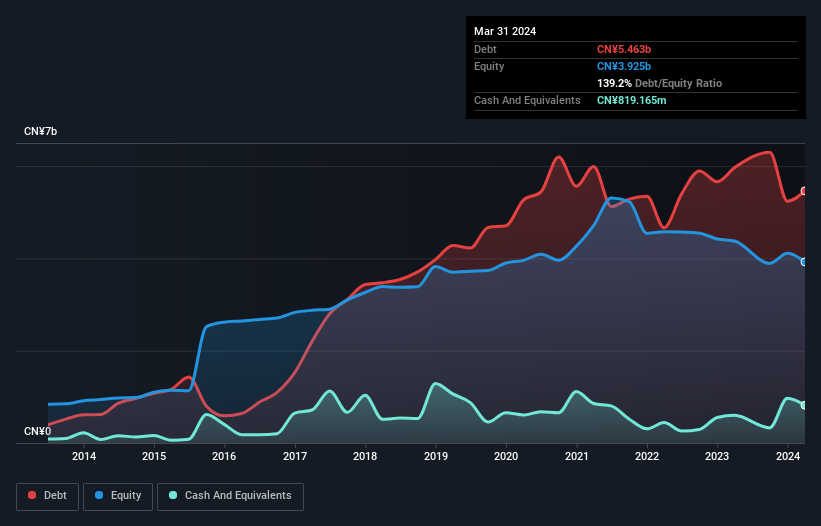
Task: Click the Mar 31 2024 tooltip date
Action: [x=505, y=31]
